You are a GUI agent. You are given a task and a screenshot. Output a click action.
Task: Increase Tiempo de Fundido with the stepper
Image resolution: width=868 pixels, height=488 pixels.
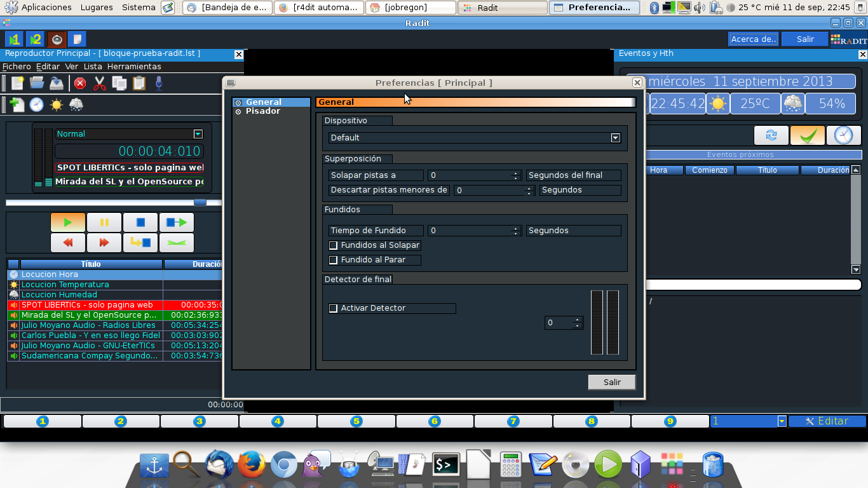coord(517,227)
